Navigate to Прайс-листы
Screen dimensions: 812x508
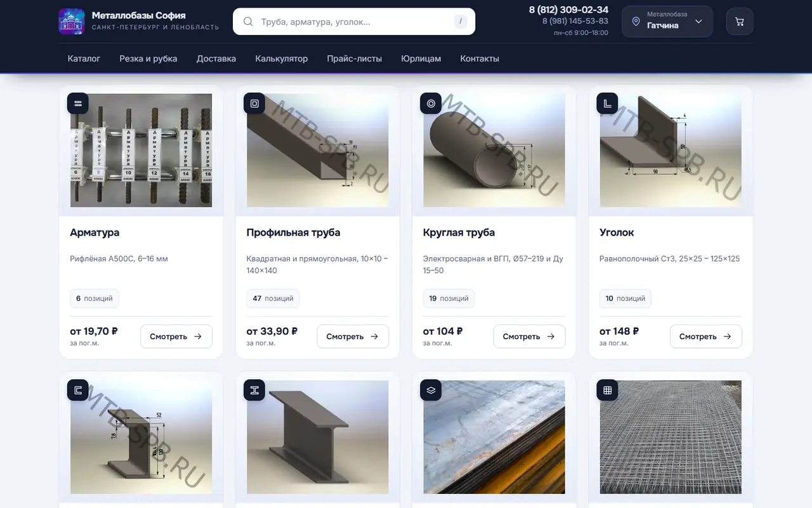pyautogui.click(x=355, y=58)
